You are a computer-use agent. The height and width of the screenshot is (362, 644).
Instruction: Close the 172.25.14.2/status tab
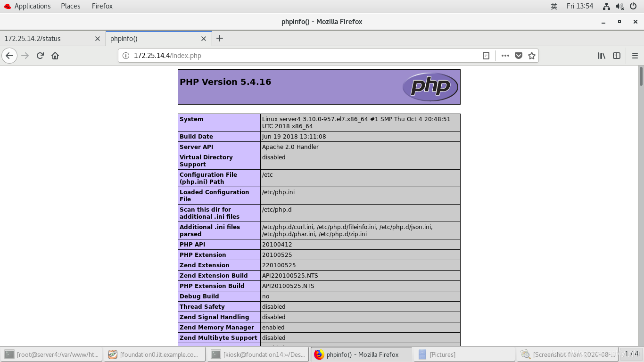(98, 39)
